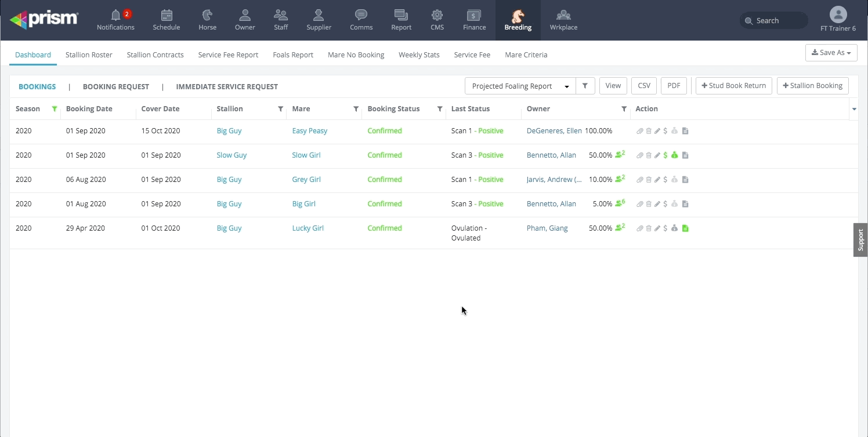Open the green document icon for Lucky Girl
868x437 pixels.
(685, 228)
